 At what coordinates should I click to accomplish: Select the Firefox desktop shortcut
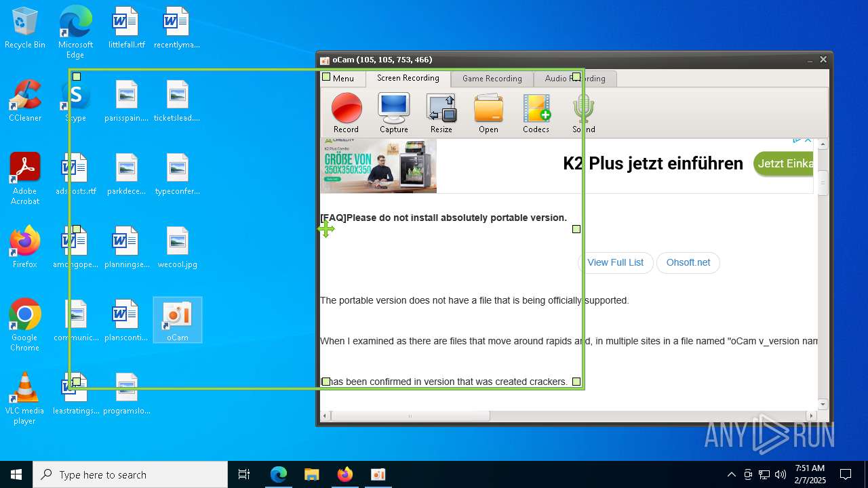pyautogui.click(x=25, y=248)
